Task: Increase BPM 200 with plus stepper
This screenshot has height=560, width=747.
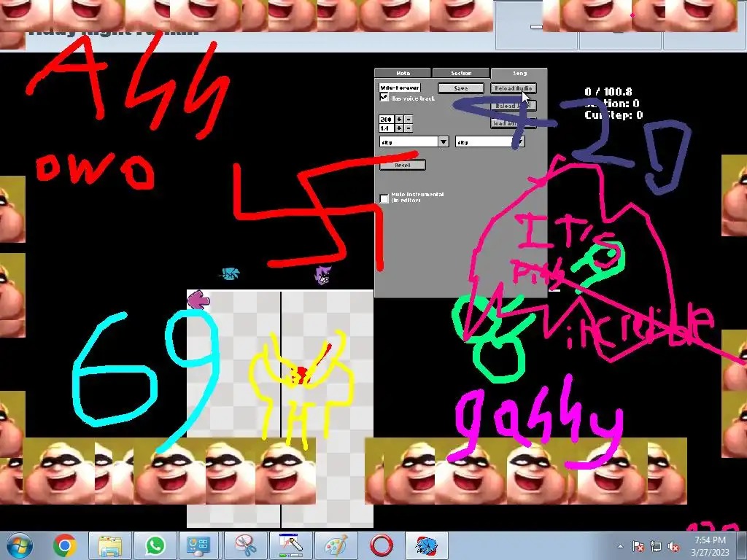Action: point(399,119)
